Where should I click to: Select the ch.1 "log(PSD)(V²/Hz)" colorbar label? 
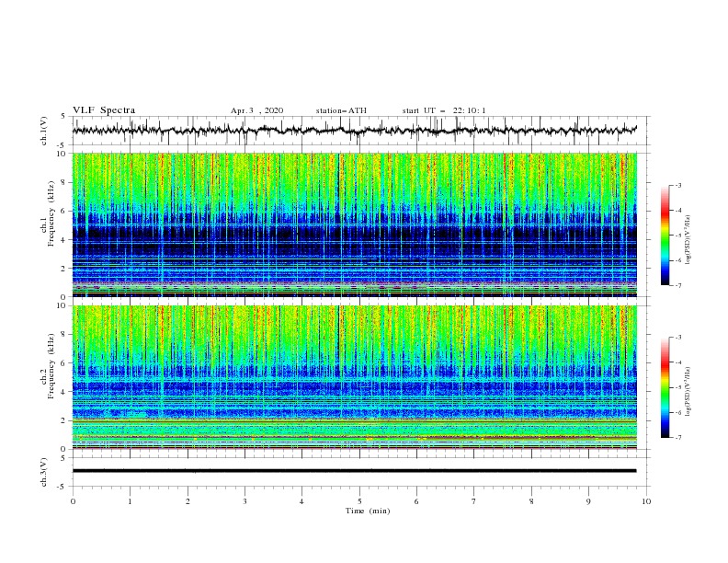point(688,240)
